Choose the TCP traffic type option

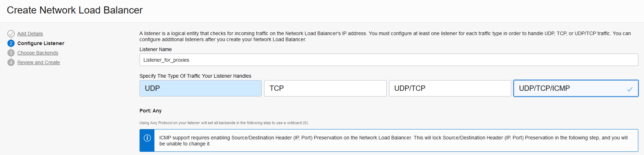pos(325,88)
